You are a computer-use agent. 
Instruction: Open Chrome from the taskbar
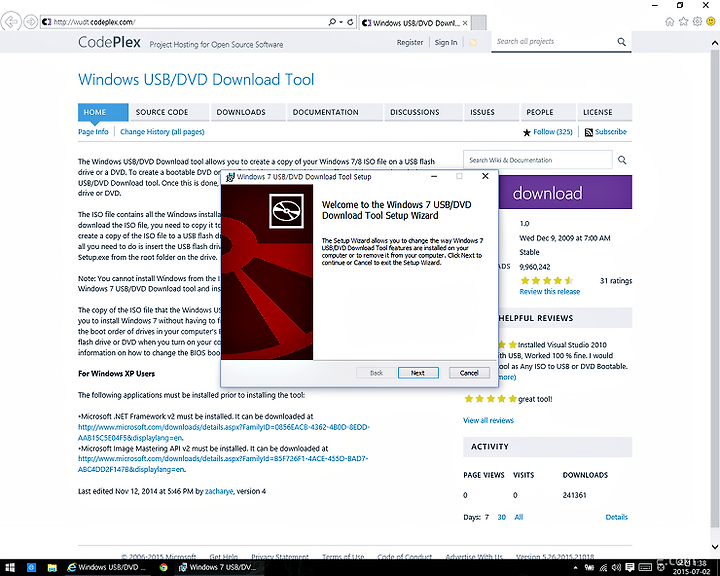(163, 567)
